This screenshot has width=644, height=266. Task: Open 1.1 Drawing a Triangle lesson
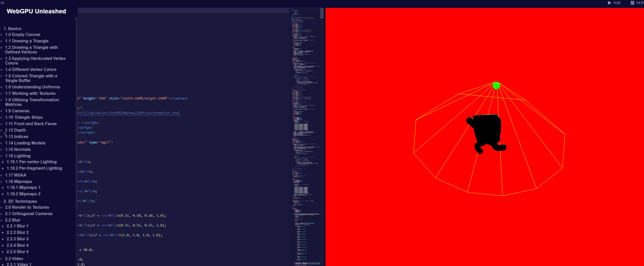pos(27,41)
